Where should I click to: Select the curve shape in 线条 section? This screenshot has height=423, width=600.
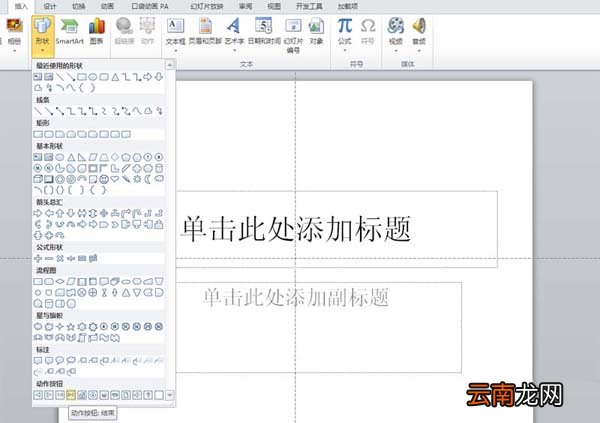(x=137, y=111)
